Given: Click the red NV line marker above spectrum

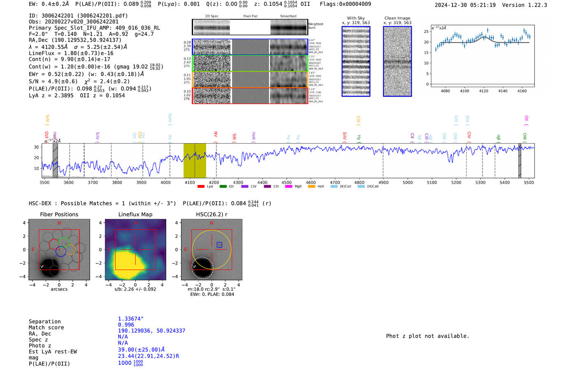Looking at the screenshot, I should (x=216, y=135).
